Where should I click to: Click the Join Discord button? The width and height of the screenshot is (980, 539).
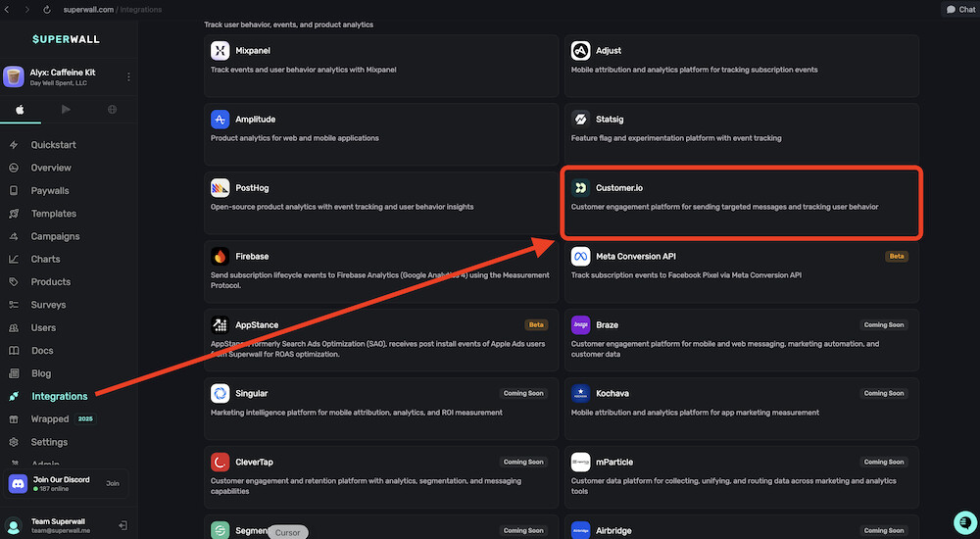point(112,483)
